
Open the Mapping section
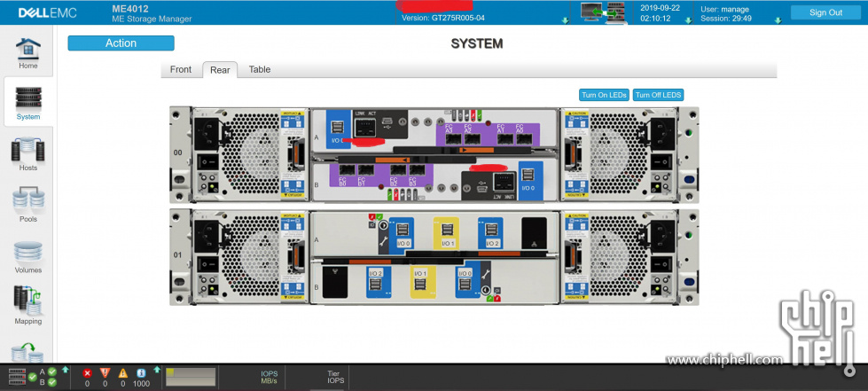click(28, 306)
